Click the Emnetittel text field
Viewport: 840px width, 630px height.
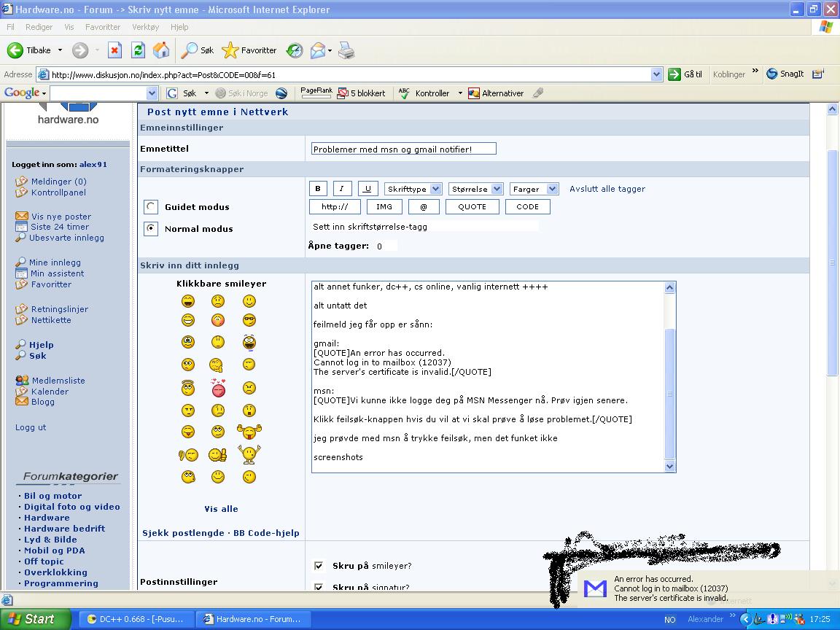tap(404, 149)
